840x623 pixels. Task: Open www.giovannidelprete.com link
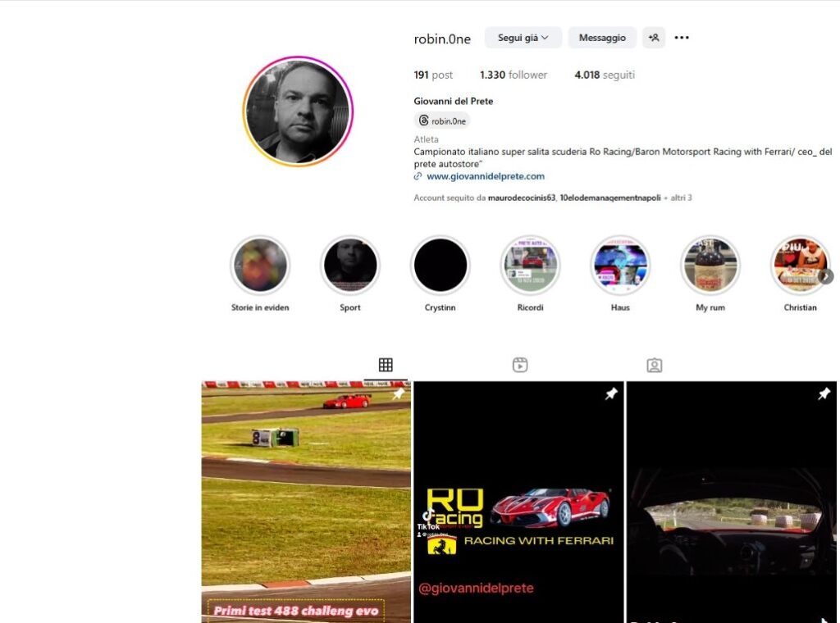tap(486, 176)
